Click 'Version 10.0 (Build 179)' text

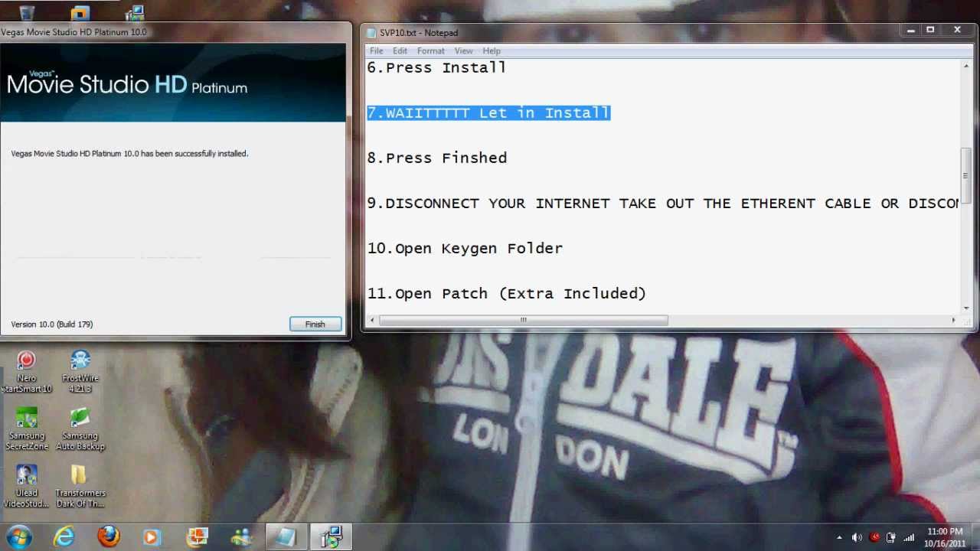[51, 324]
